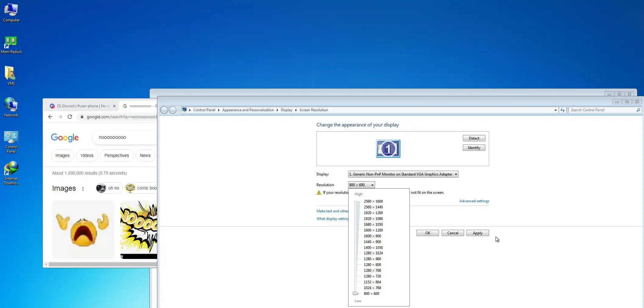Select the monitor 1 display icon
This screenshot has height=308, width=644.
pos(388,149)
